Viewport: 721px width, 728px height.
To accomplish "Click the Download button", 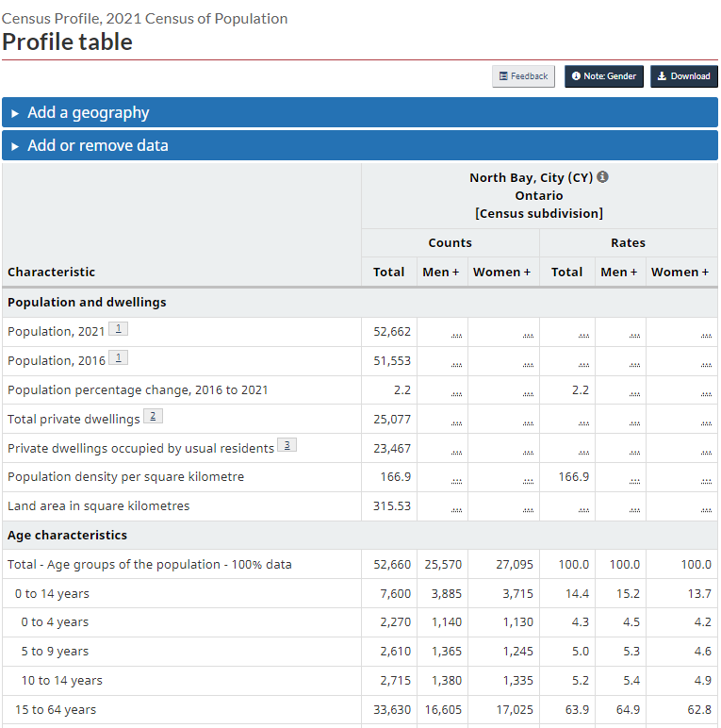I will pos(684,76).
